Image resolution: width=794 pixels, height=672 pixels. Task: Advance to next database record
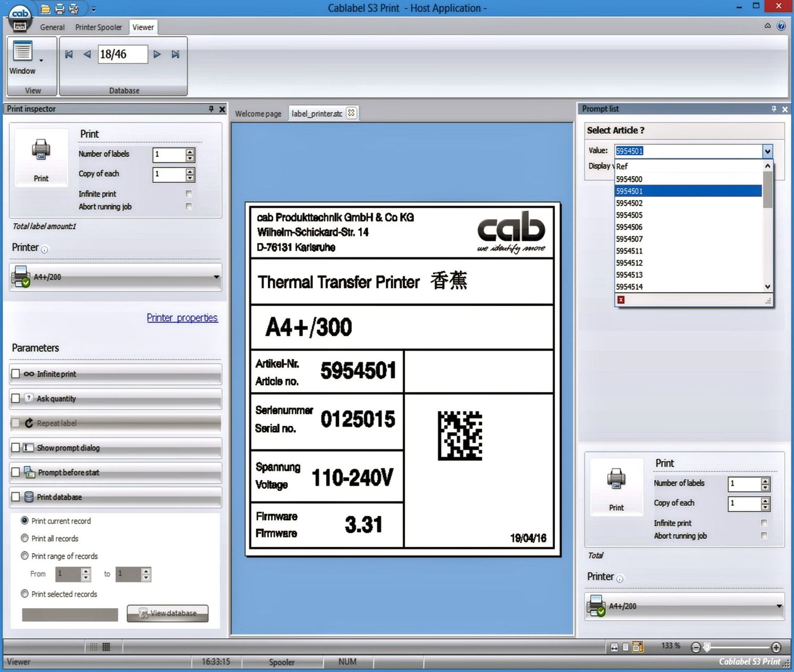157,54
